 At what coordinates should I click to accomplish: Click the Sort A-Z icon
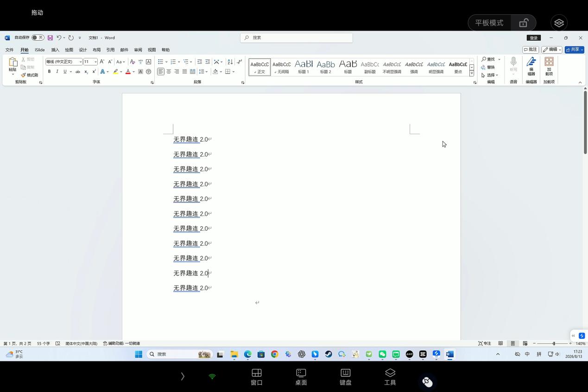(x=230, y=62)
